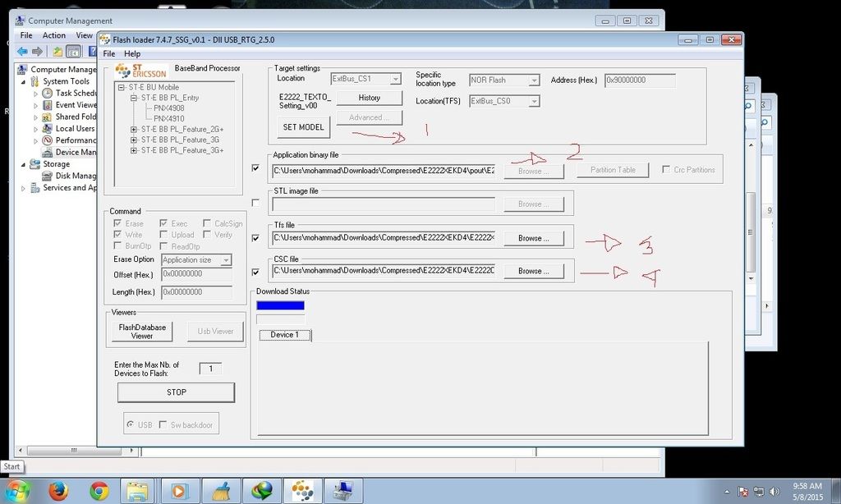Browse for Tfs file
This screenshot has width=841, height=504.
(534, 238)
